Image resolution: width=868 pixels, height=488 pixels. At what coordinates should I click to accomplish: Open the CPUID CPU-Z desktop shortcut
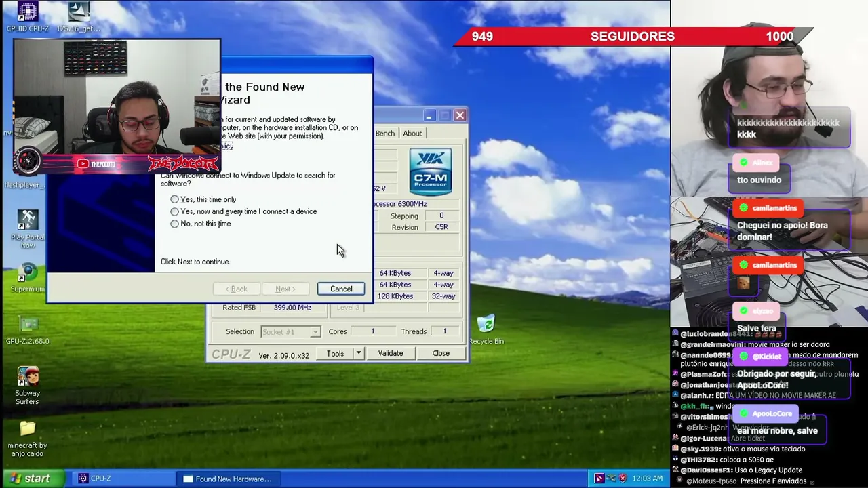tap(27, 17)
